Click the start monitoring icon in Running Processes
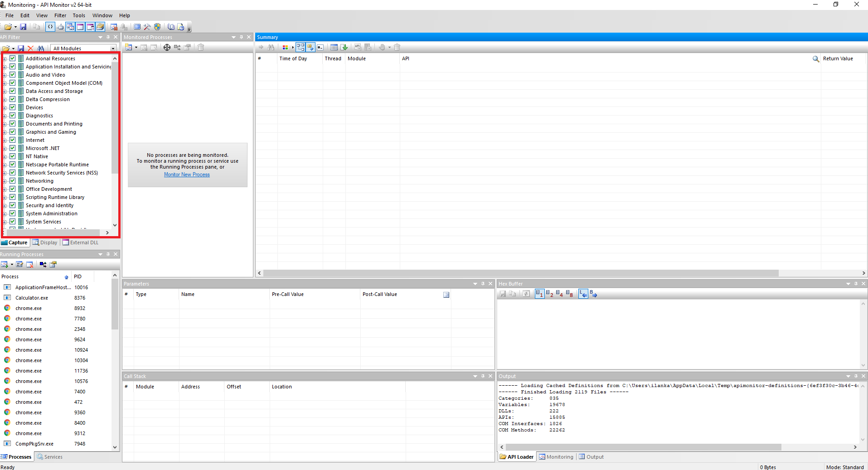This screenshot has width=868, height=470. coord(4,264)
